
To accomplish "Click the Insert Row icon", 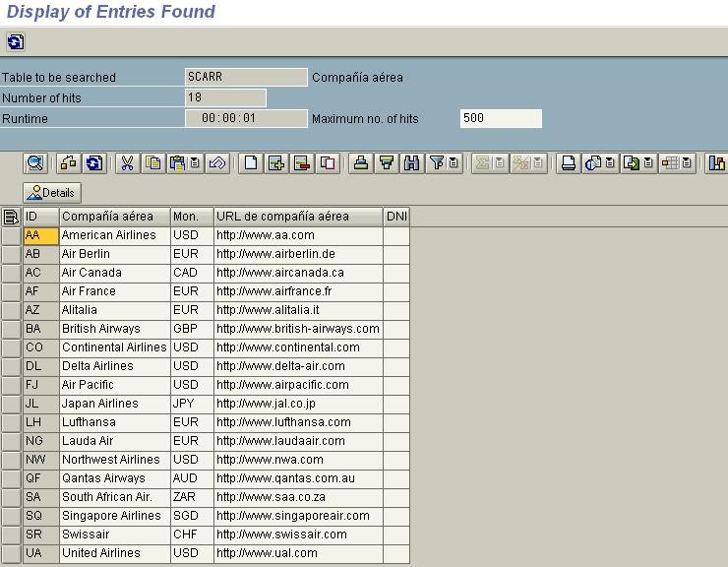I will pos(276,163).
